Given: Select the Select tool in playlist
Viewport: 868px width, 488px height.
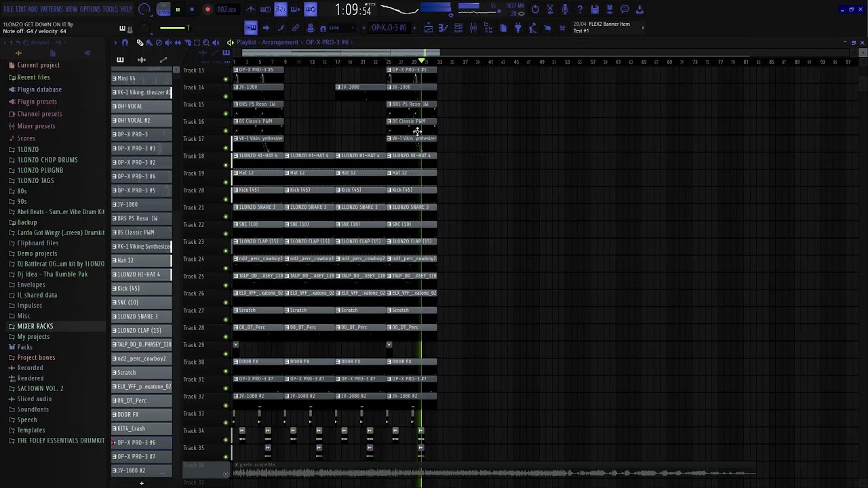Looking at the screenshot, I should click(197, 43).
